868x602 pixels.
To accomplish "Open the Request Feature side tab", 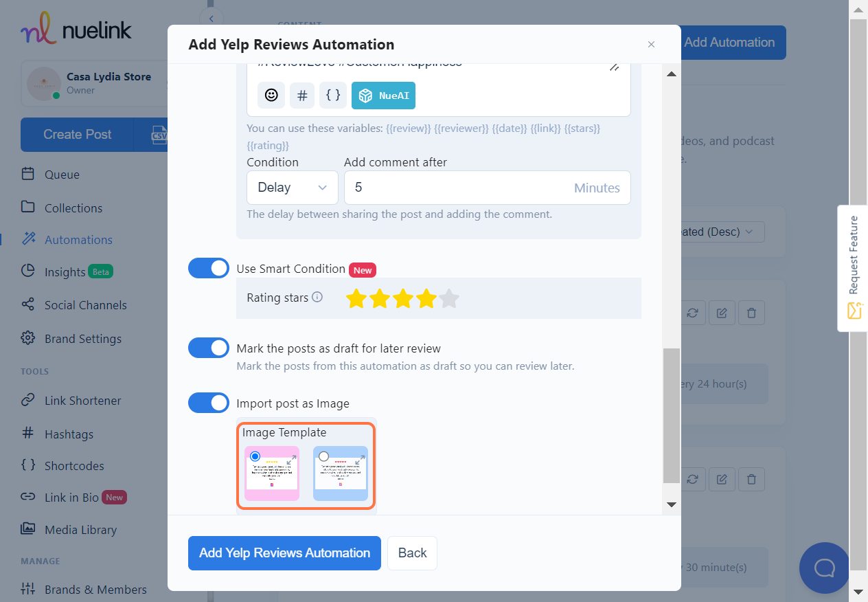I will [854, 268].
